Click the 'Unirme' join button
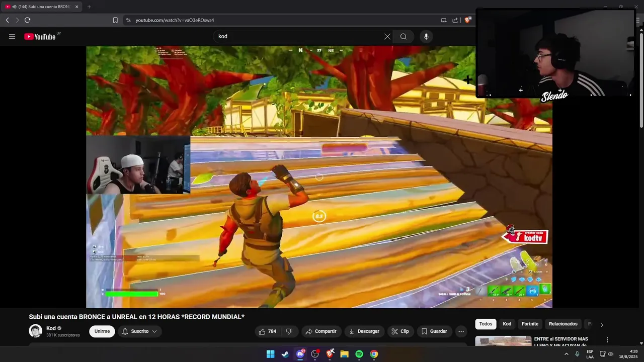The height and width of the screenshot is (362, 644). point(102,331)
